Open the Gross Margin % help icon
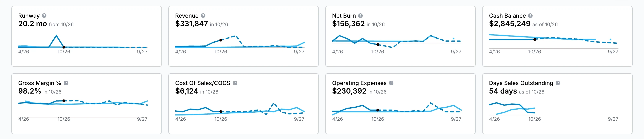 (x=66, y=83)
